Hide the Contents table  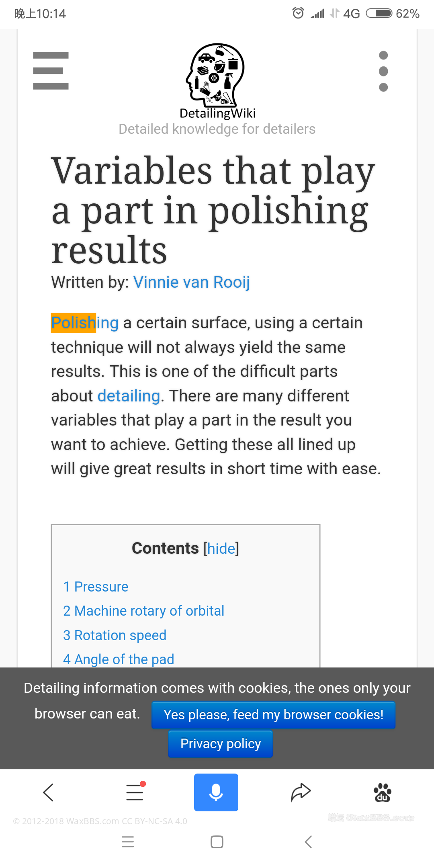point(221,549)
